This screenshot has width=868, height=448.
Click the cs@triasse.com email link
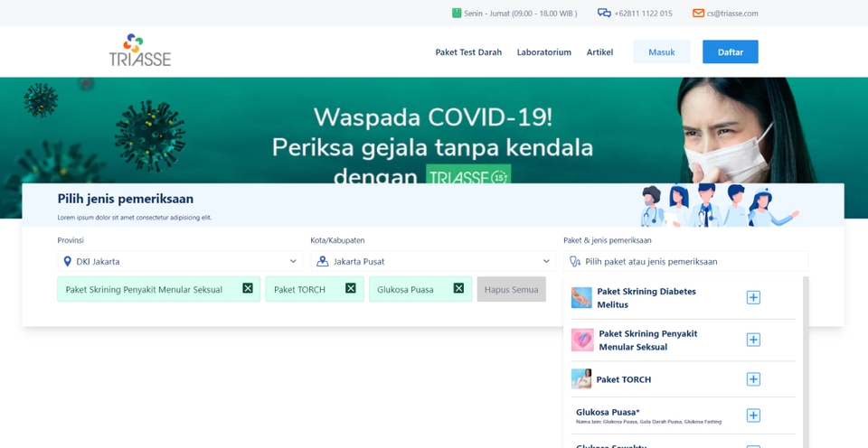click(732, 14)
